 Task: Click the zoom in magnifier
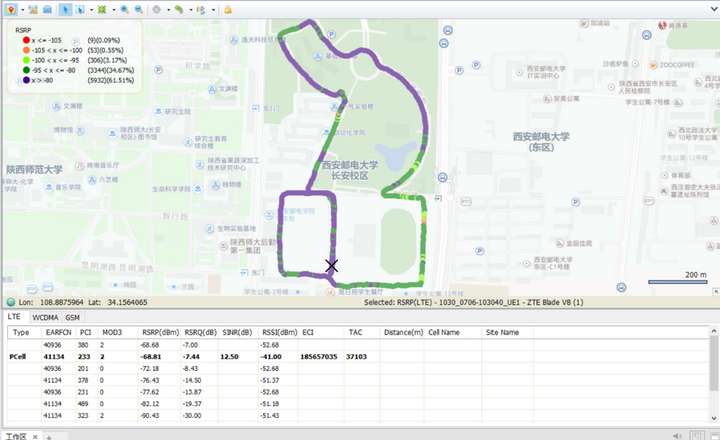(x=124, y=10)
